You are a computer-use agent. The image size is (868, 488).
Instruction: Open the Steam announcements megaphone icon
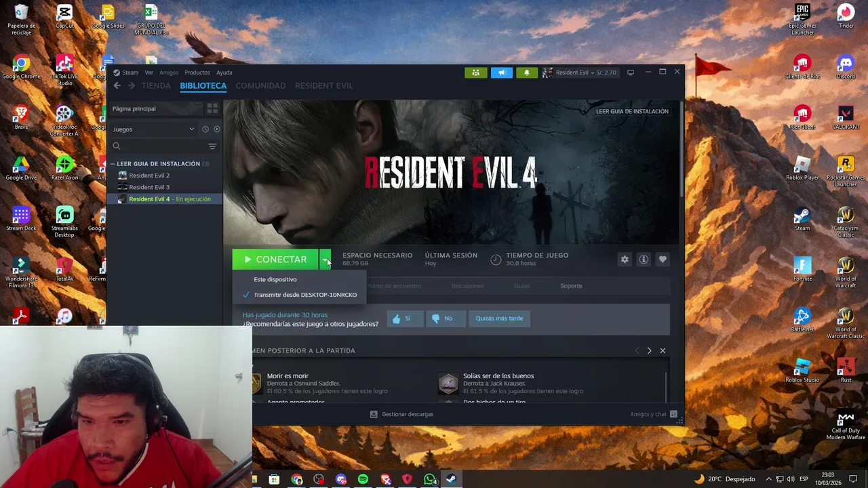coord(501,73)
